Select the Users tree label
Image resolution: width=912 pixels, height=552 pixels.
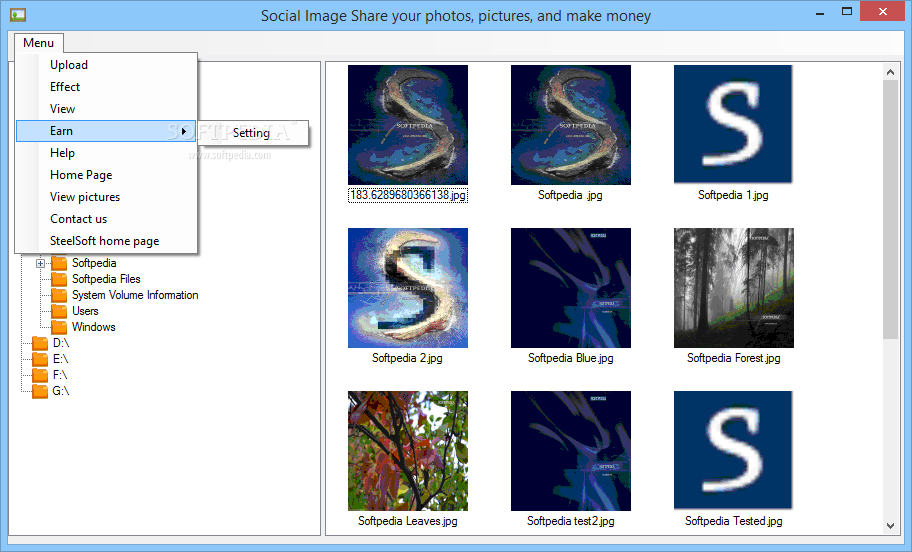pyautogui.click(x=85, y=311)
